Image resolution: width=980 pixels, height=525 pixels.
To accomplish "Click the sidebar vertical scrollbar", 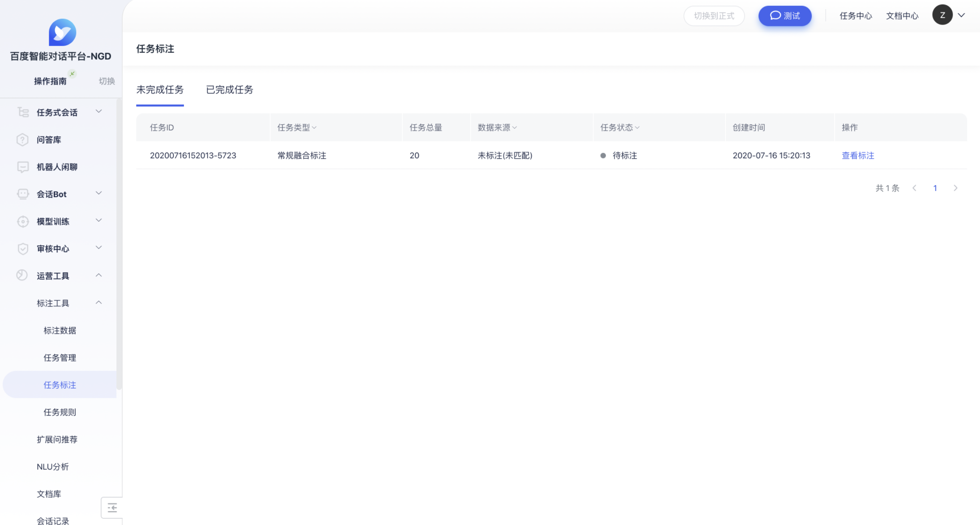I will tap(119, 244).
